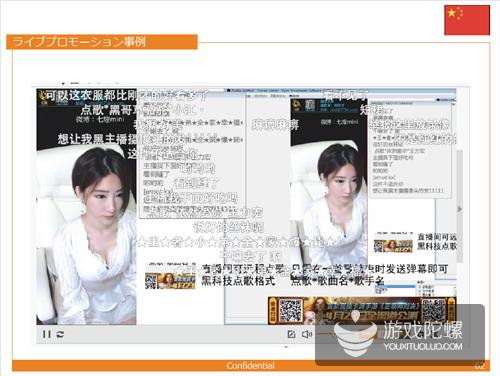Click the game promotion banner ad
500x376 pixels.
362,311
